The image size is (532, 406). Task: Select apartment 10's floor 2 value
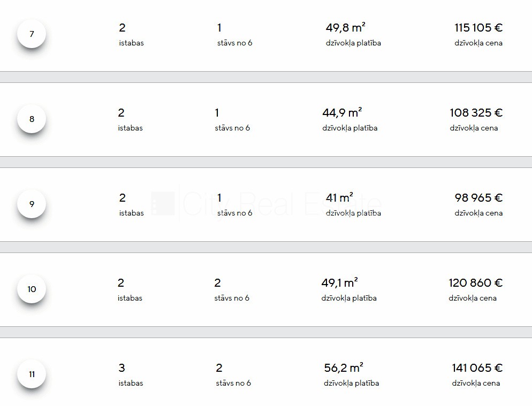click(x=218, y=283)
